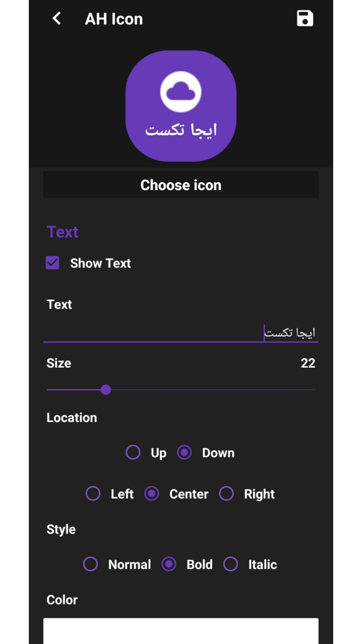Choose Center alignment radio button
Viewport: 362px width, 644px height.
click(152, 494)
